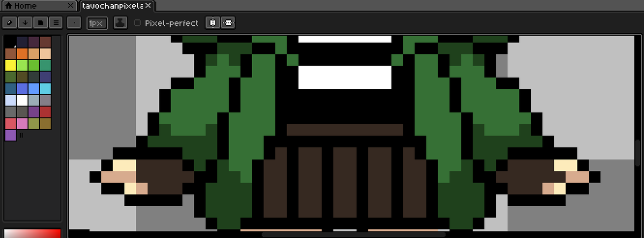Pick the pale blue palette swatch
Viewport: 644px width, 238px height.
[x=10, y=100]
